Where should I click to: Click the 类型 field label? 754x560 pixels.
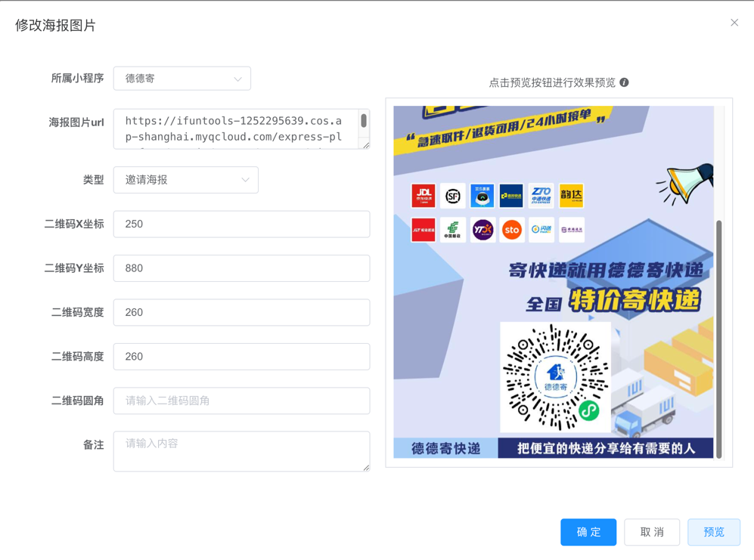(x=93, y=180)
